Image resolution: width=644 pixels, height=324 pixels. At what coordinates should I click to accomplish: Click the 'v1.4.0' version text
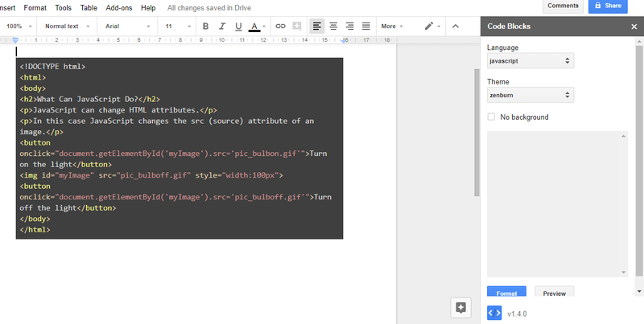coord(517,314)
